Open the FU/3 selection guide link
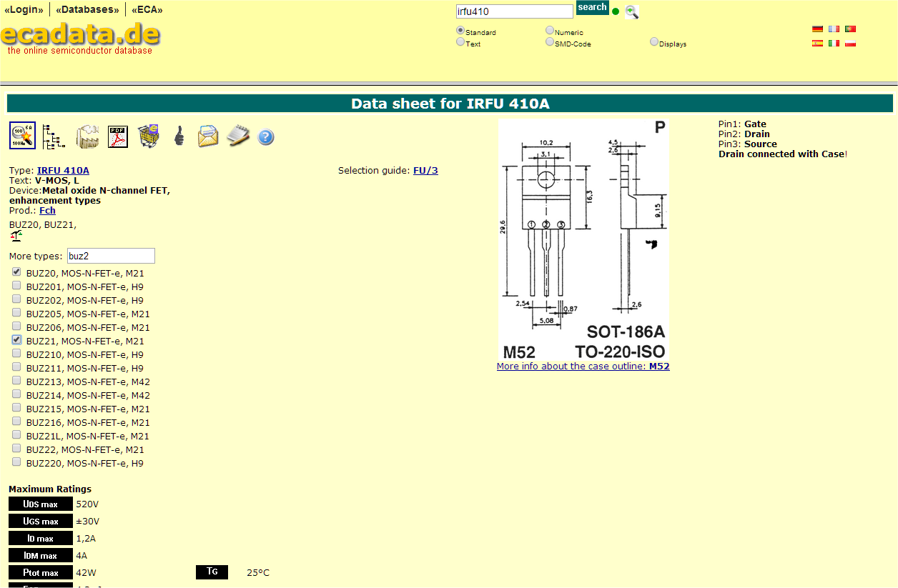The width and height of the screenshot is (898, 588). click(x=425, y=170)
